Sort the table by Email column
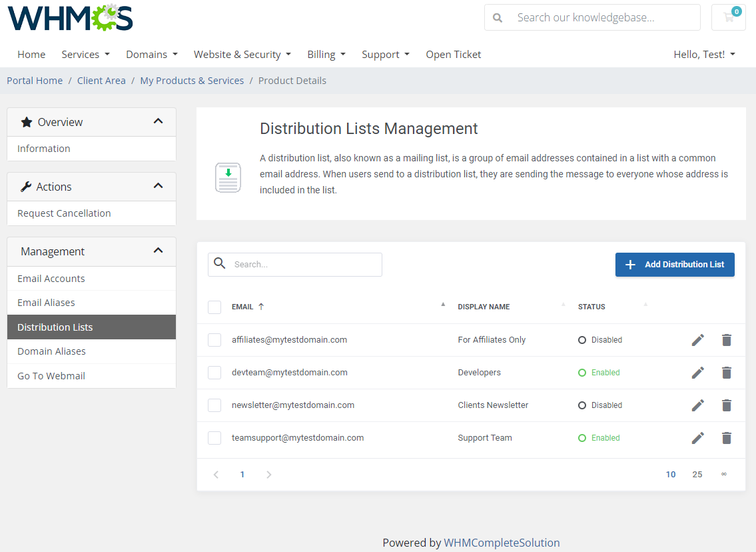This screenshot has width=756, height=552. tap(243, 307)
